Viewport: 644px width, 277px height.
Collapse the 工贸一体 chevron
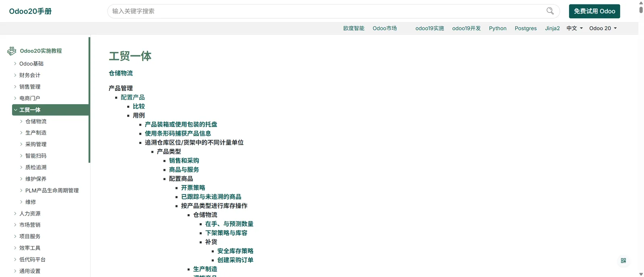click(x=15, y=110)
